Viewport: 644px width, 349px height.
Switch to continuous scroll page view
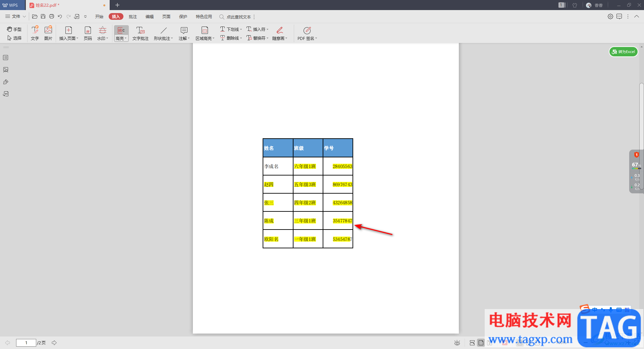[x=472, y=343]
